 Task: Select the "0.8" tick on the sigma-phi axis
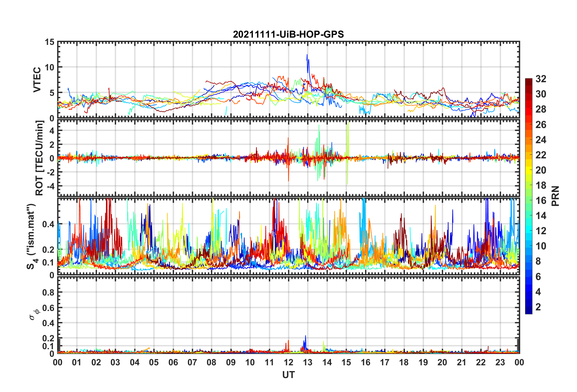click(x=48, y=292)
